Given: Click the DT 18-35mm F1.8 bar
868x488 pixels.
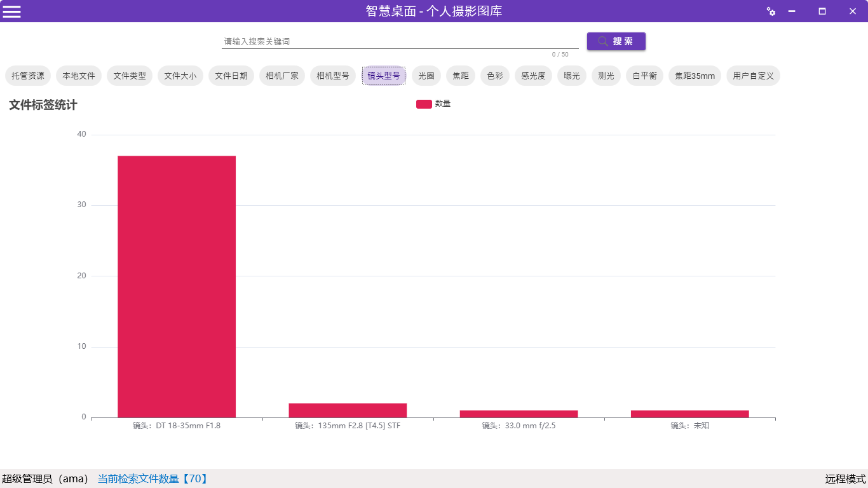Looking at the screenshot, I should pyautogui.click(x=177, y=286).
